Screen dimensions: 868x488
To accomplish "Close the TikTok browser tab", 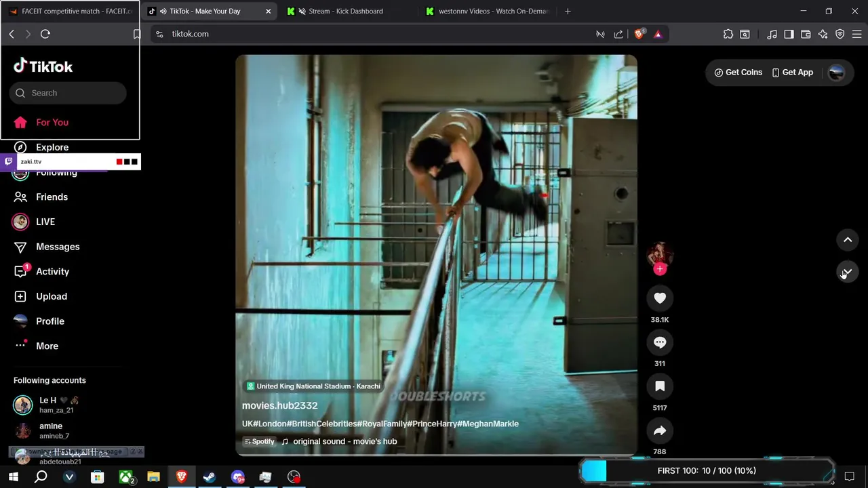I will (x=269, y=11).
